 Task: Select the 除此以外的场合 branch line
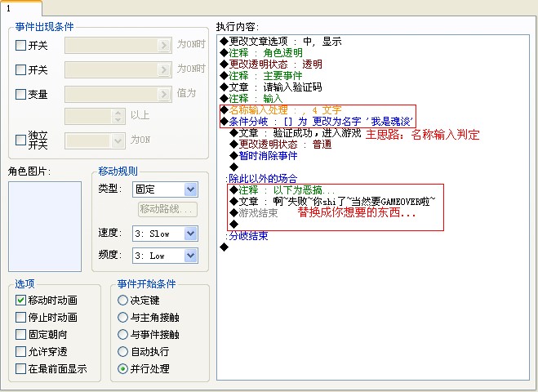(261, 179)
